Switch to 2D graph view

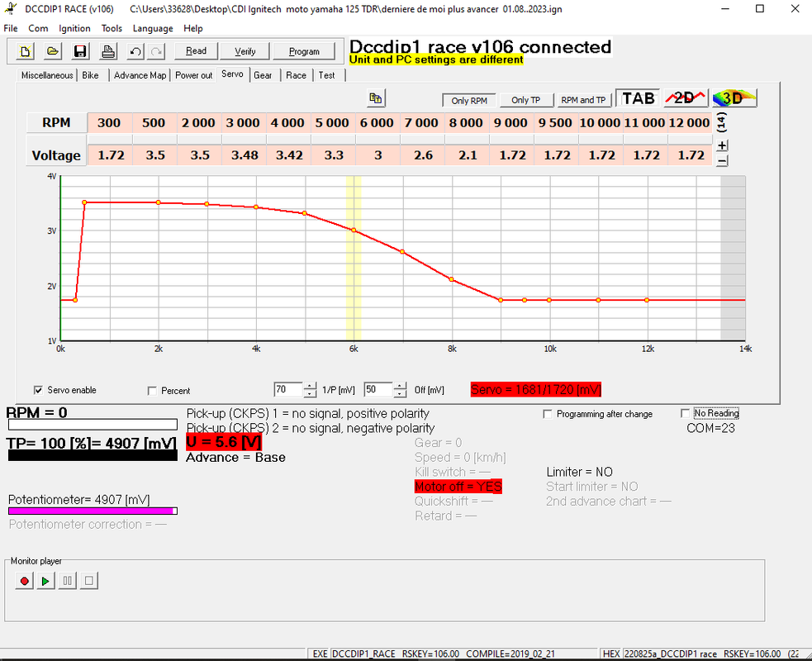click(685, 97)
